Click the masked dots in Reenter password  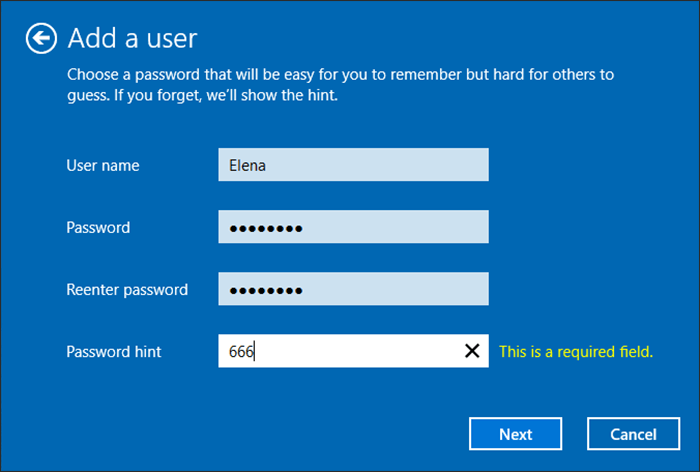(x=265, y=290)
